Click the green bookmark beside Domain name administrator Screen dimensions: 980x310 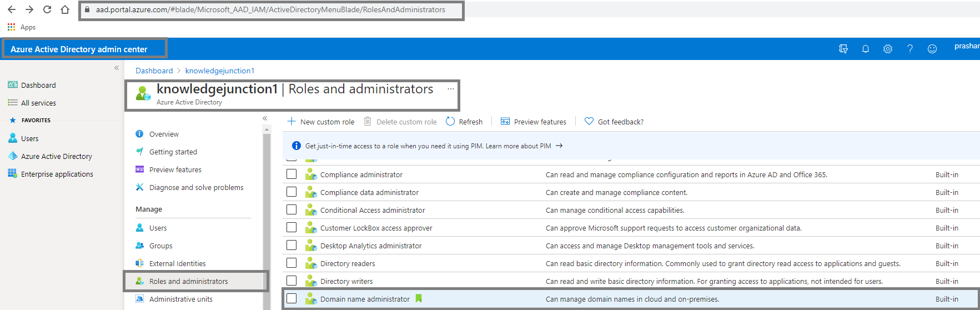[x=419, y=298]
